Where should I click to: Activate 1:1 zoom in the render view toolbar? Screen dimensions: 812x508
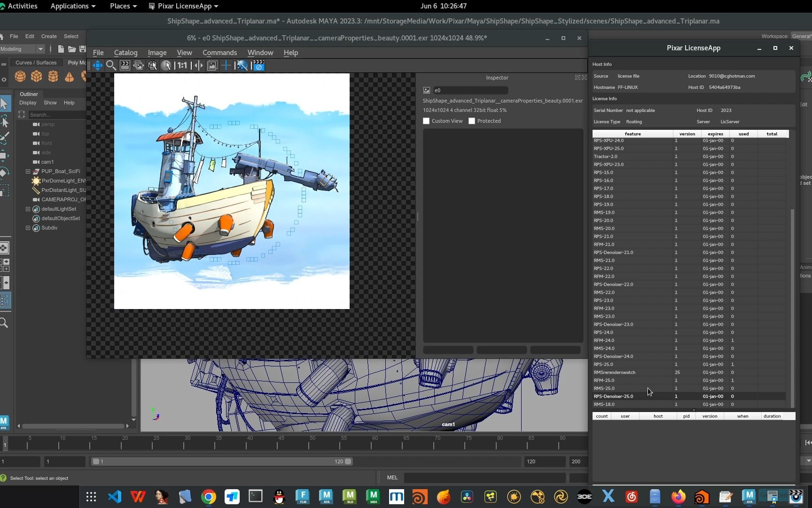[x=182, y=66]
